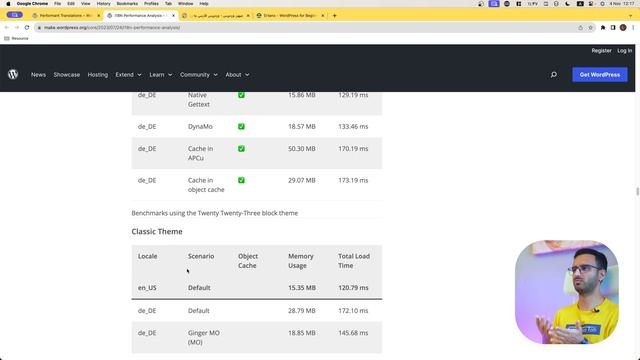Go forward with the browser forward arrow

tap(17, 27)
